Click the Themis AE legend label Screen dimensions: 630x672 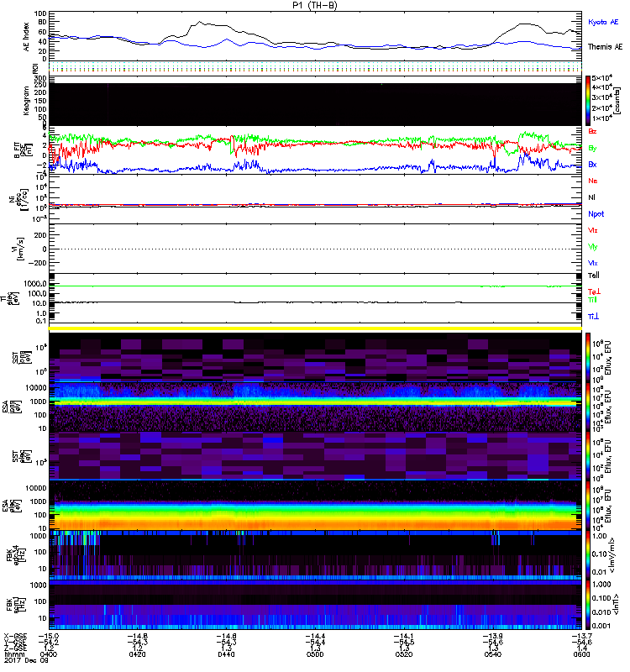click(x=604, y=49)
